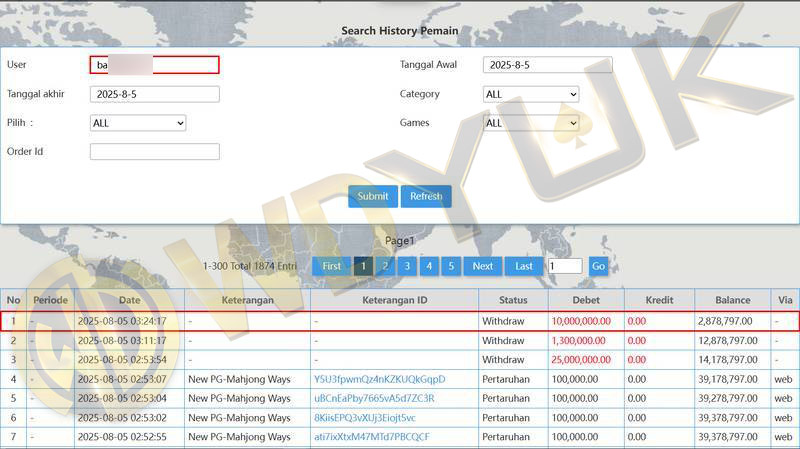Open link ati7ixXtxM47MTd7PBCQCF
This screenshot has height=449, width=800.
[372, 437]
